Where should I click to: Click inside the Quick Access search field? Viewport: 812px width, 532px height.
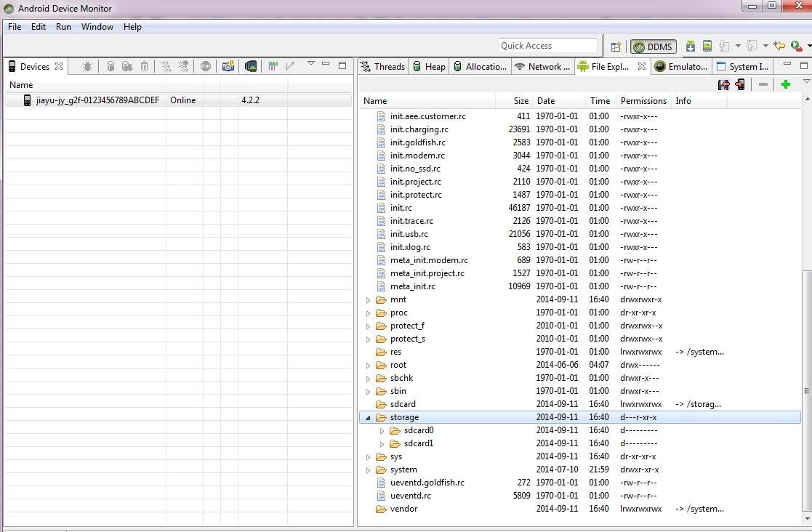(547, 46)
